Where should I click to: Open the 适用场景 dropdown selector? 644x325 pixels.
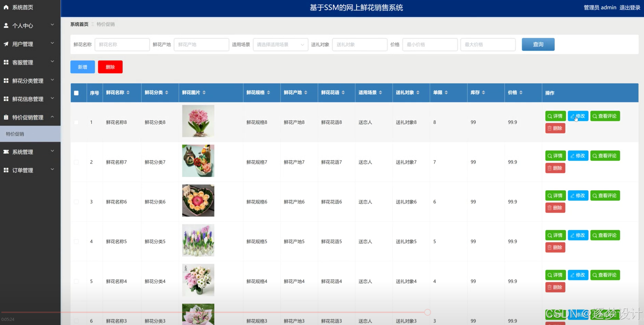click(x=281, y=45)
